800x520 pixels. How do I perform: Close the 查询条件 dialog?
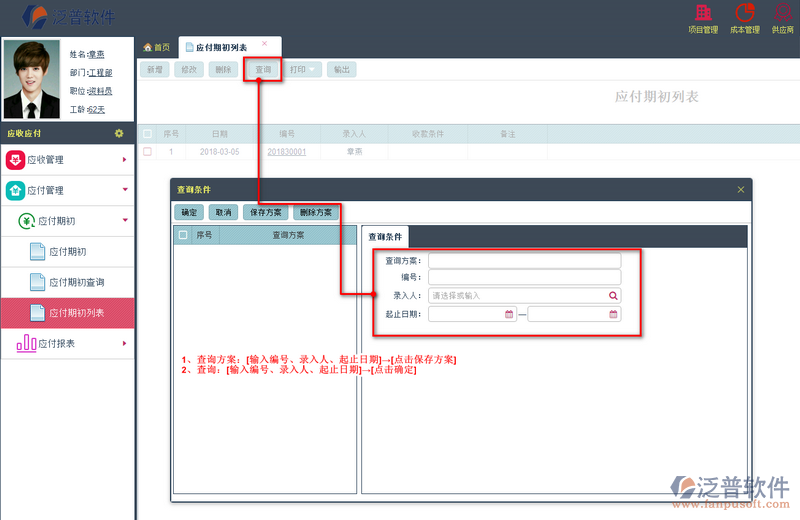741,190
